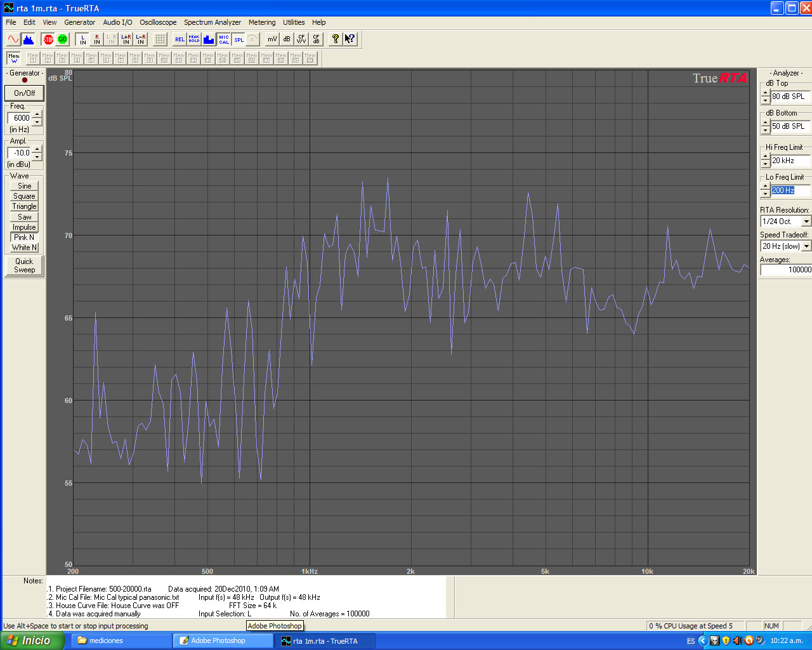Increase generator Freq with up arrow
Image resolution: width=812 pixels, height=650 pixels.
pyautogui.click(x=37, y=114)
